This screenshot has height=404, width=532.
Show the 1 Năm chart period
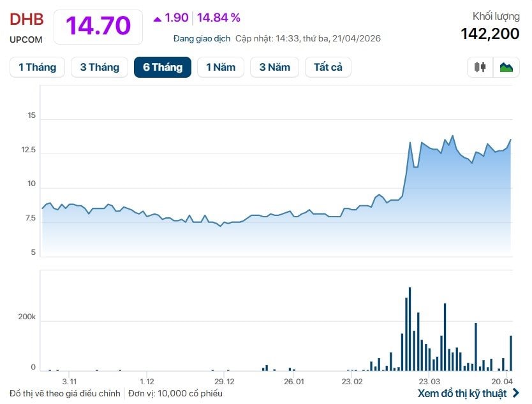coord(221,67)
